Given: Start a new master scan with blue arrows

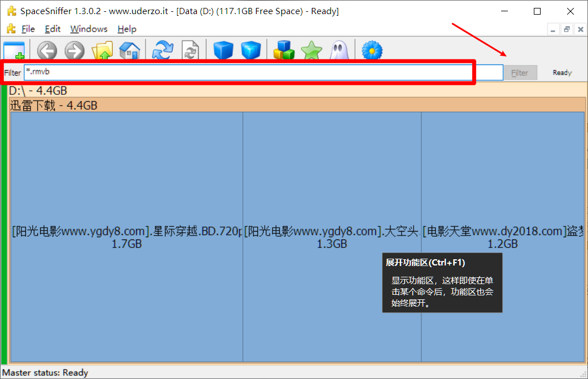Looking at the screenshot, I should tap(163, 50).
